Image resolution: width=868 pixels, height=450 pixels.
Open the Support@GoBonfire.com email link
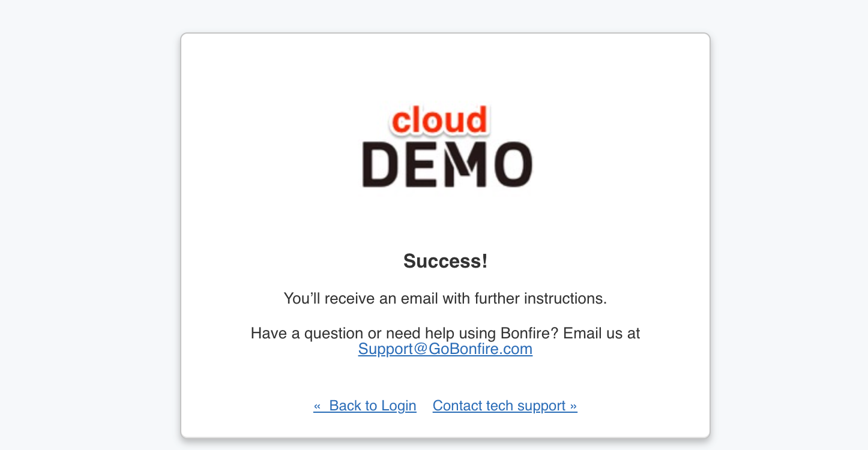point(445,349)
